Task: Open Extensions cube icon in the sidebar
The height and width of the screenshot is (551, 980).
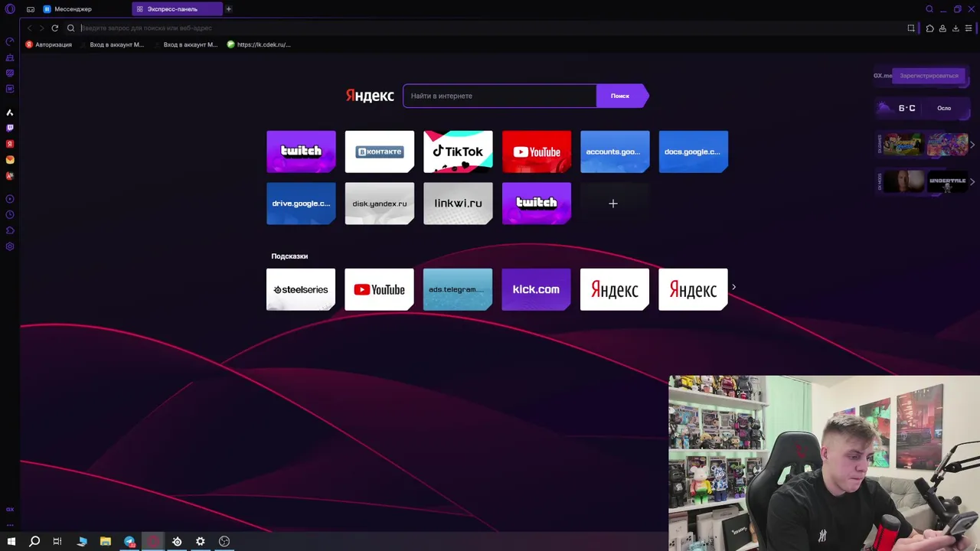Action: point(10,230)
